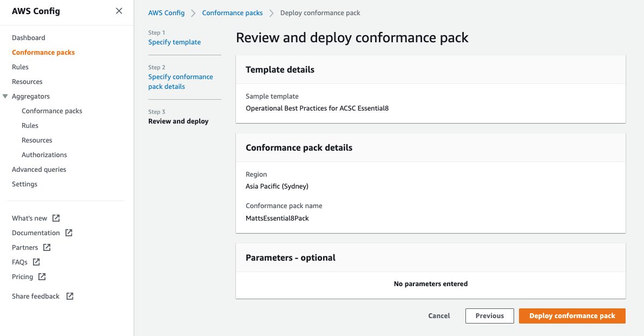644x336 pixels.
Task: Navigate to Conformance packs breadcrumb
Action: click(232, 13)
